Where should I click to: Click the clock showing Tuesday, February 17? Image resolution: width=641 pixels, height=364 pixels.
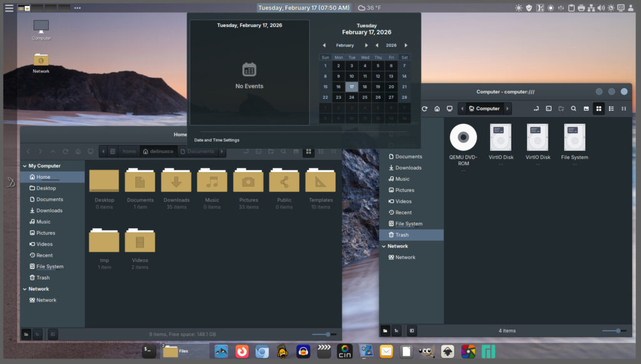click(x=305, y=7)
